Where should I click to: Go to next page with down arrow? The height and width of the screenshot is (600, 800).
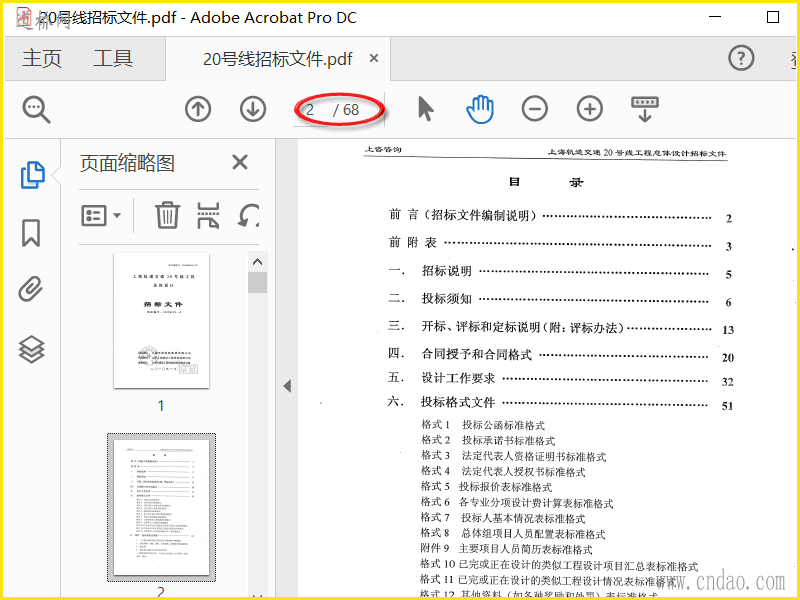tap(253, 109)
